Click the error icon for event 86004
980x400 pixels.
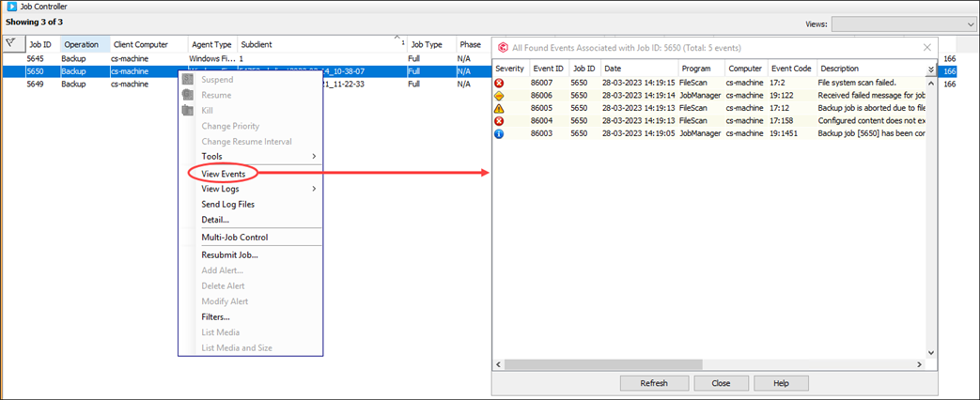pos(499,121)
